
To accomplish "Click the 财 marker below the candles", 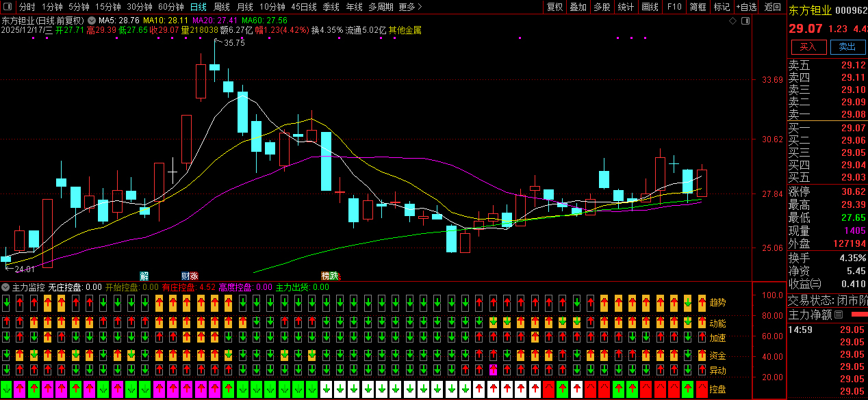I will (185, 276).
